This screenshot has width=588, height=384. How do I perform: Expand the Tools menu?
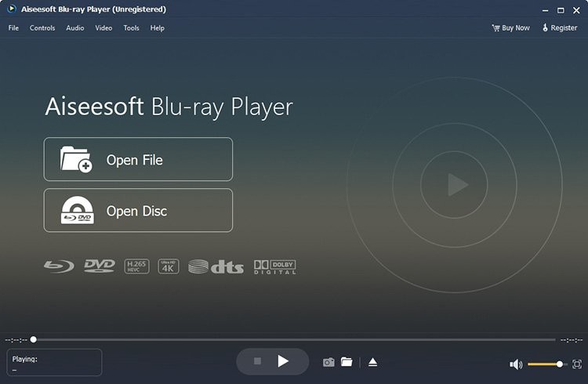click(x=131, y=28)
